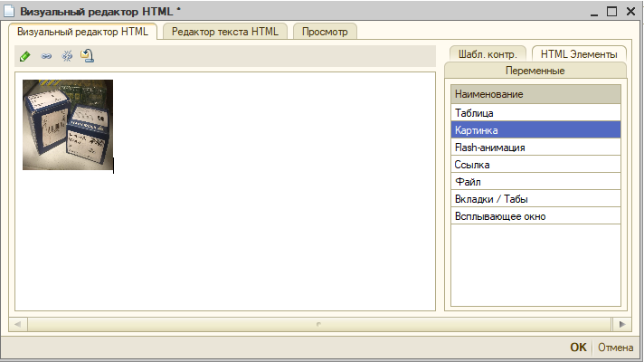This screenshot has width=644, height=362.
Task: Maximize the editor window
Action: [612, 11]
